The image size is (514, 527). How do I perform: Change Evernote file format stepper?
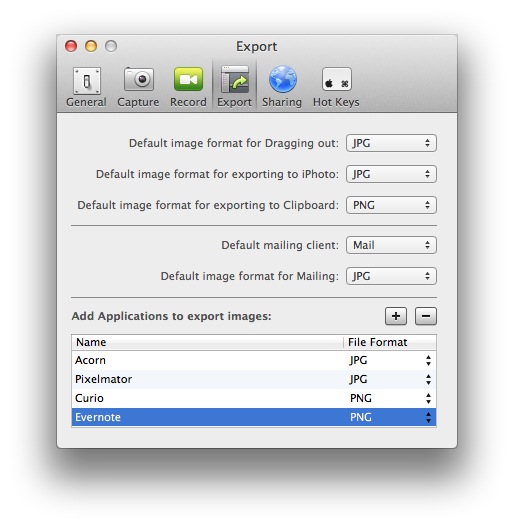click(x=428, y=417)
